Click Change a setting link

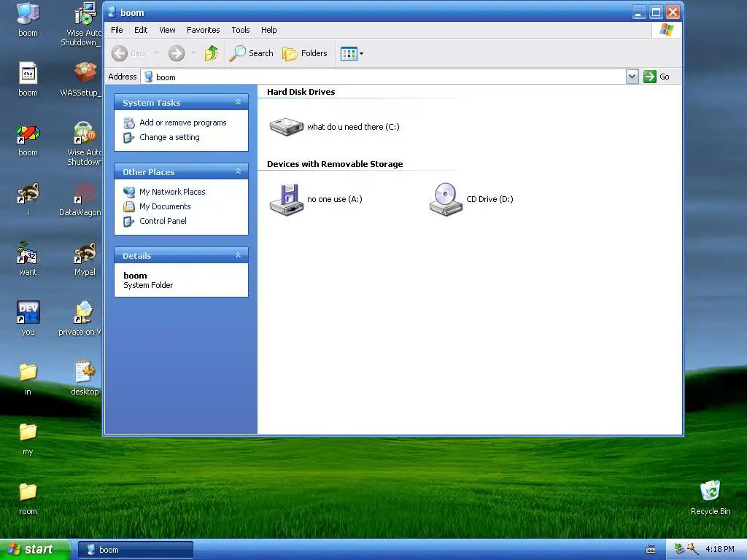coord(169,138)
